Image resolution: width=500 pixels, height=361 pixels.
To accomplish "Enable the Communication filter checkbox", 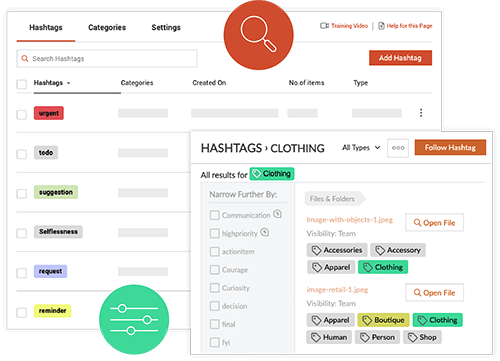I will [x=215, y=215].
